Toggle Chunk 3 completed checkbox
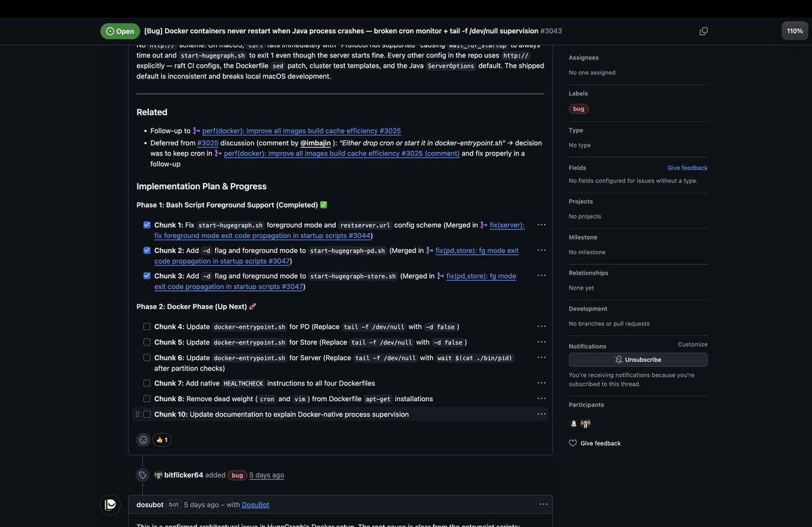The width and height of the screenshot is (812, 527). pyautogui.click(x=147, y=276)
